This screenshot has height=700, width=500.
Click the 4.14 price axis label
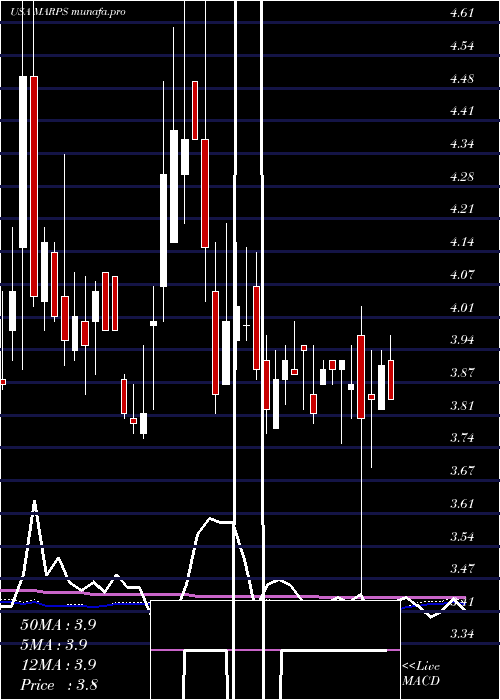coord(462,242)
